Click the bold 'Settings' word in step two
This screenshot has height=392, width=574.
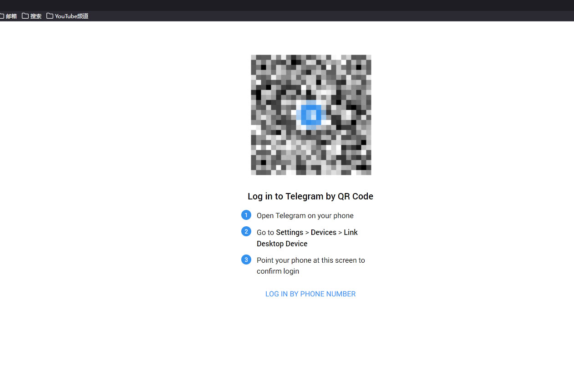pos(290,232)
